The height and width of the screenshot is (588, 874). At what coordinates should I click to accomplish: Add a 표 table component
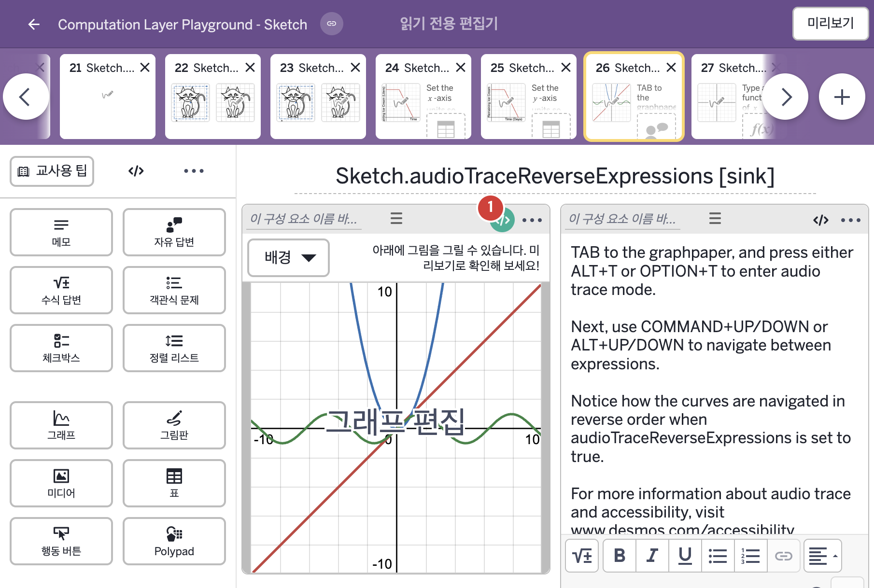click(x=174, y=483)
